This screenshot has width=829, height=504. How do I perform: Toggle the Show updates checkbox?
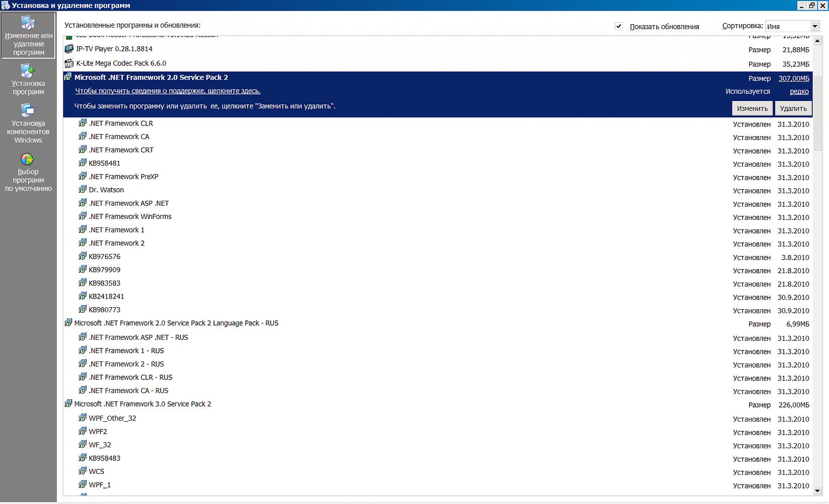(618, 26)
